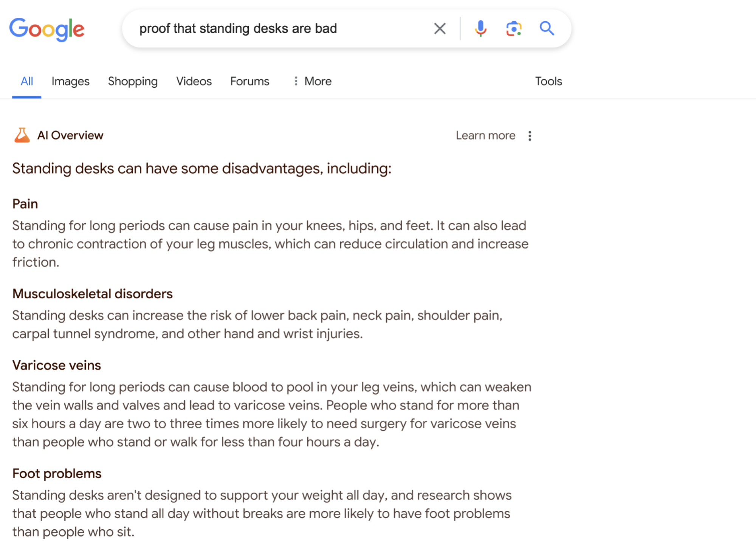Start a voice search with the microphone icon

click(x=480, y=28)
